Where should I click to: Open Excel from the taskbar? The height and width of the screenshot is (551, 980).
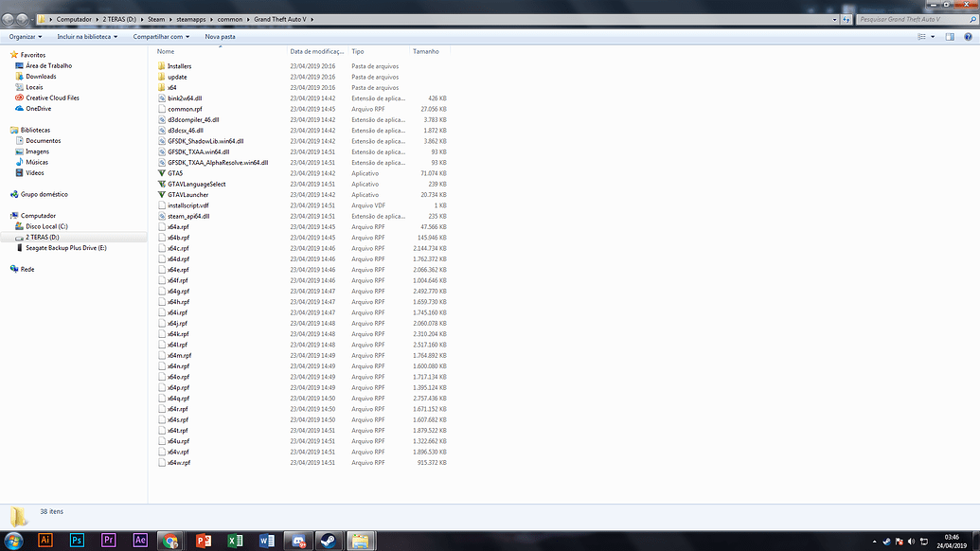[x=235, y=541]
